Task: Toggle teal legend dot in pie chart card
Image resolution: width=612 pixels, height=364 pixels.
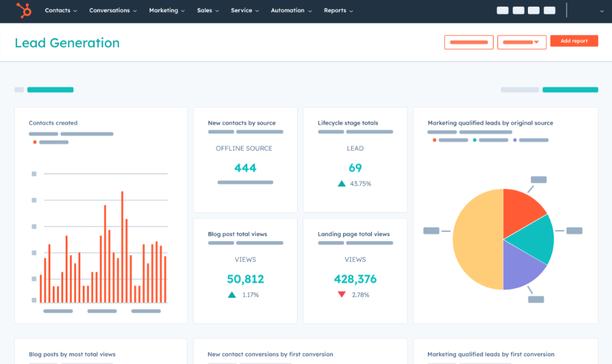Action: click(474, 140)
